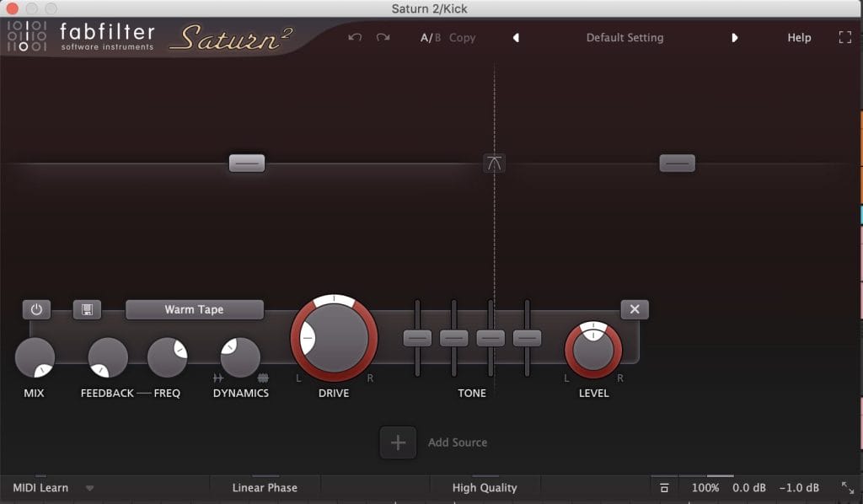Toggle A/B comparison state
The image size is (863, 504).
click(431, 38)
